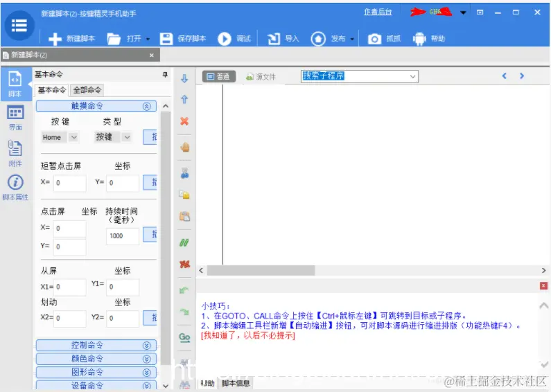Click the 导入 import icon
The height and width of the screenshot is (392, 551).
274,39
